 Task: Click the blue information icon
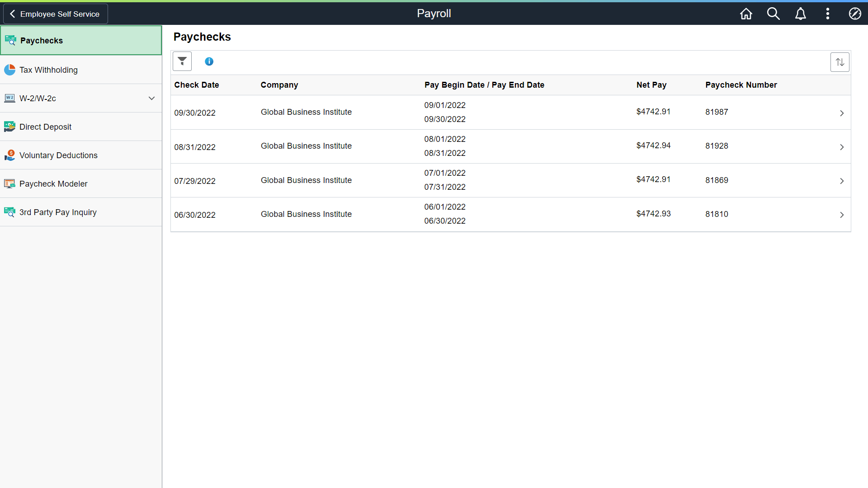(209, 61)
